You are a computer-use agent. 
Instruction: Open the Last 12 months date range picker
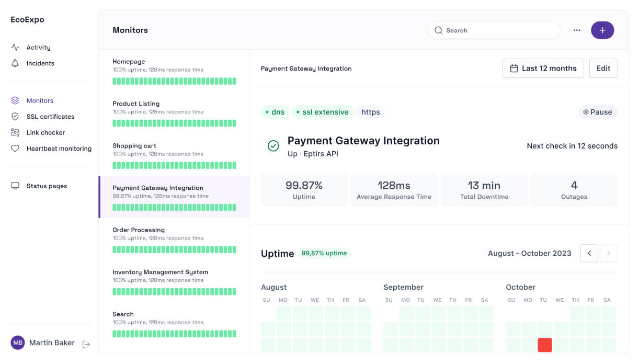(x=543, y=69)
